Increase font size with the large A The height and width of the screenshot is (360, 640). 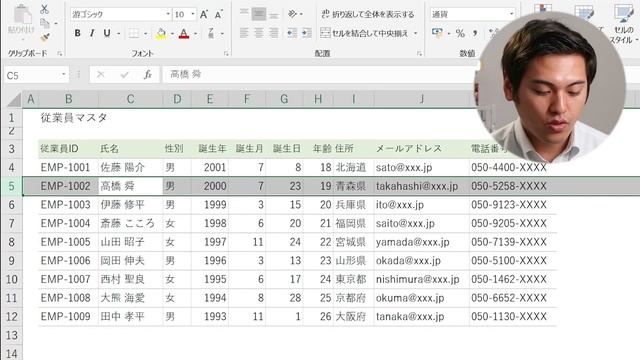[x=204, y=15]
